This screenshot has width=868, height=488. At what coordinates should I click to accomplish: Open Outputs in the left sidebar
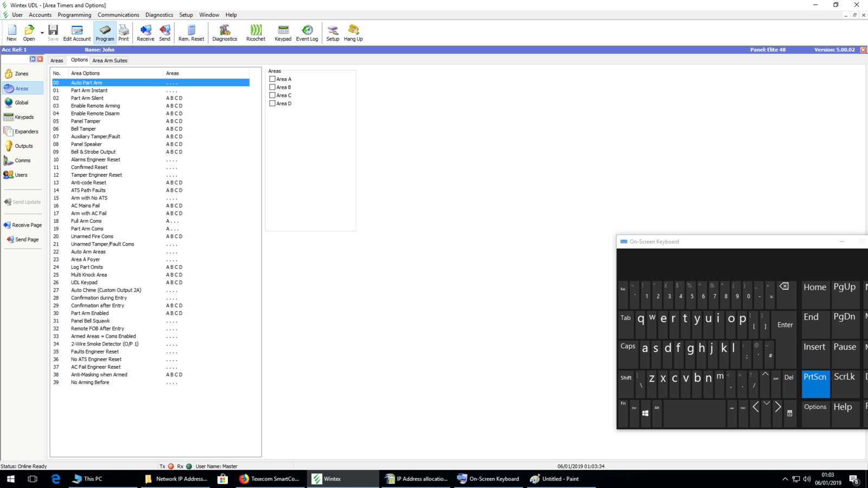coord(22,146)
